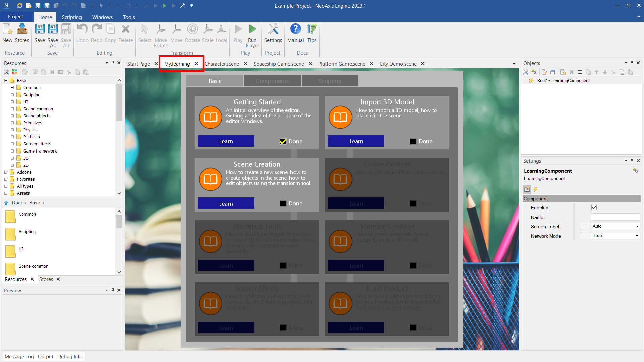Uncheck Done for Getting Started
Image resolution: width=644 pixels, height=362 pixels.
(283, 141)
